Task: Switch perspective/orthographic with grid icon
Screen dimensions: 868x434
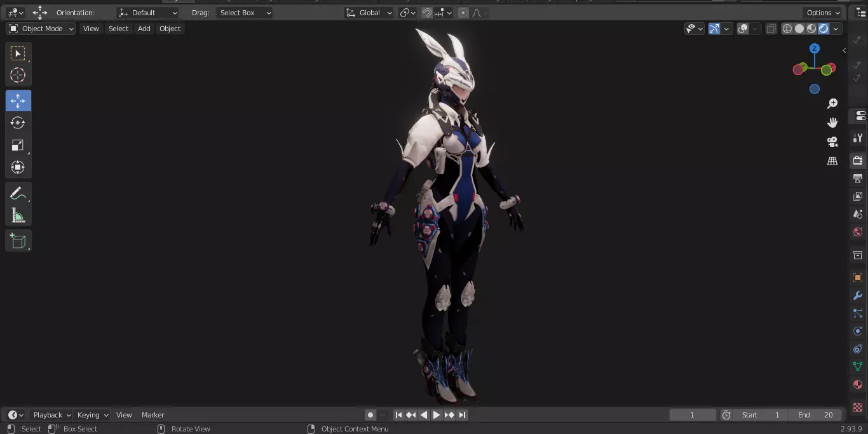Action: [x=832, y=161]
